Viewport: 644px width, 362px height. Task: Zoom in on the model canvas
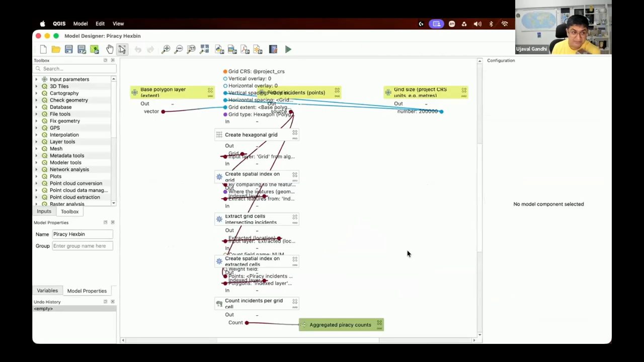166,49
